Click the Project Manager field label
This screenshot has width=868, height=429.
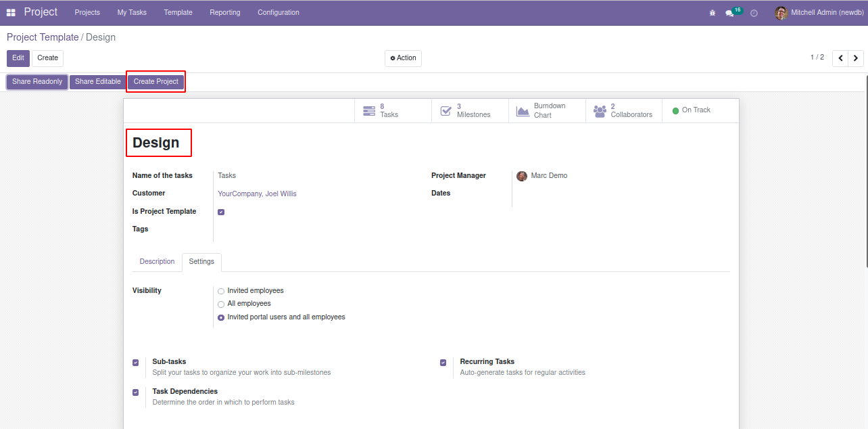pyautogui.click(x=458, y=176)
